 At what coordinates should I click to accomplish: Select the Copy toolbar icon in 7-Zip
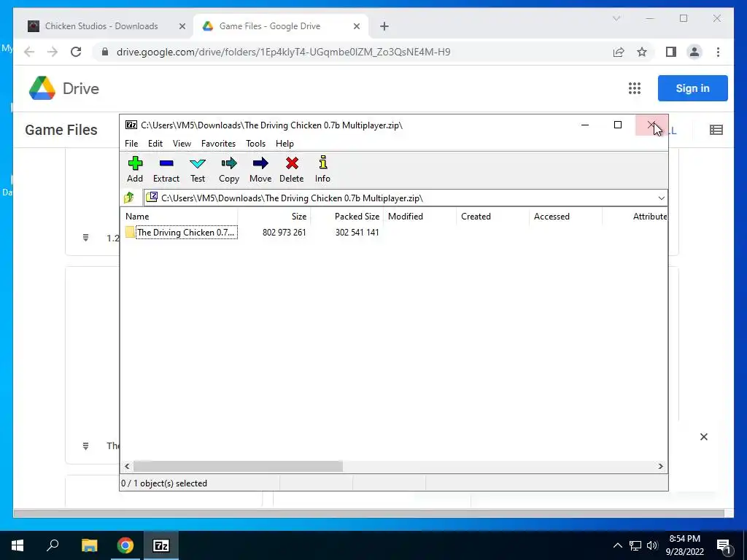pos(228,169)
